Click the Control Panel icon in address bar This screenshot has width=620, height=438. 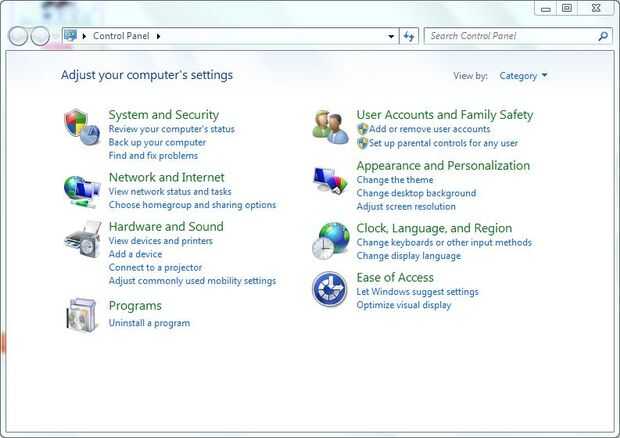[x=70, y=36]
